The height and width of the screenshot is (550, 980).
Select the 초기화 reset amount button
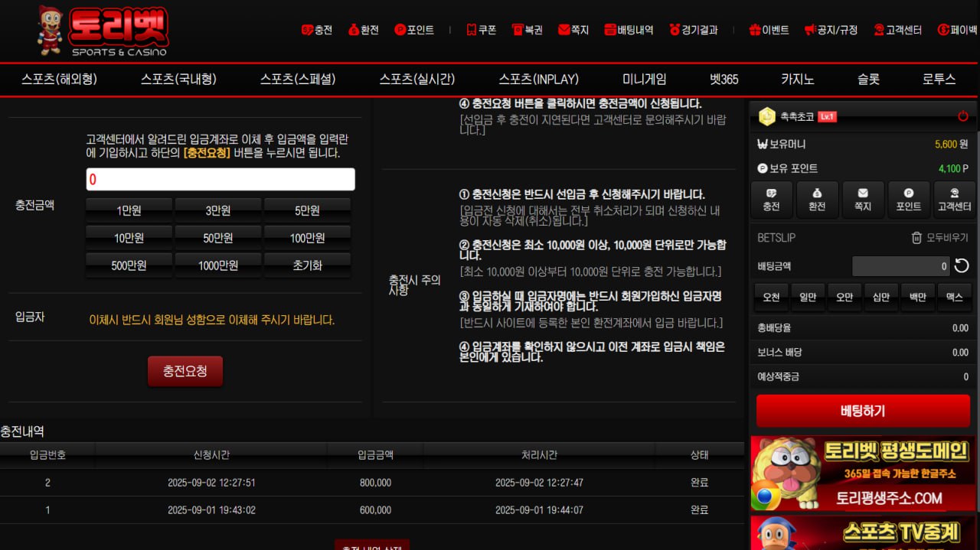307,265
